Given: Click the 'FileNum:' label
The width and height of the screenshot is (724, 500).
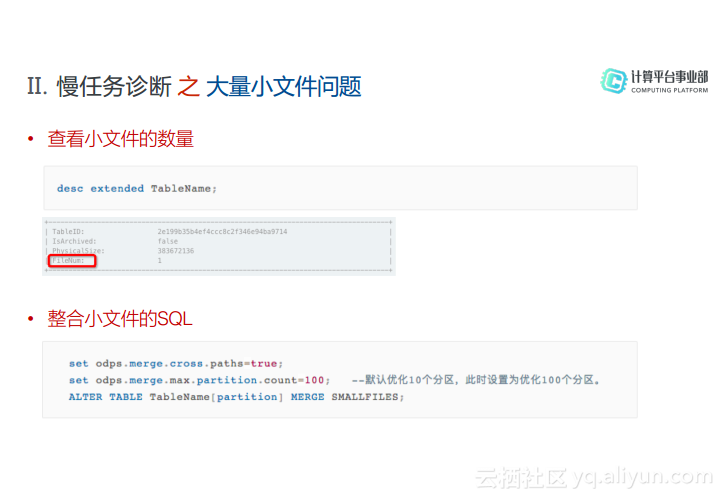Looking at the screenshot, I should (68, 260).
